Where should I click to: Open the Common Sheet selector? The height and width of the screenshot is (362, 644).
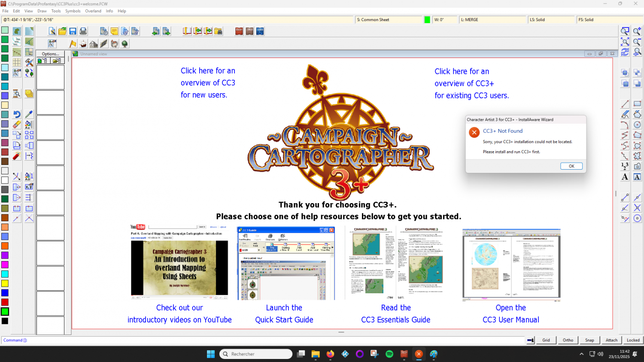(x=389, y=20)
